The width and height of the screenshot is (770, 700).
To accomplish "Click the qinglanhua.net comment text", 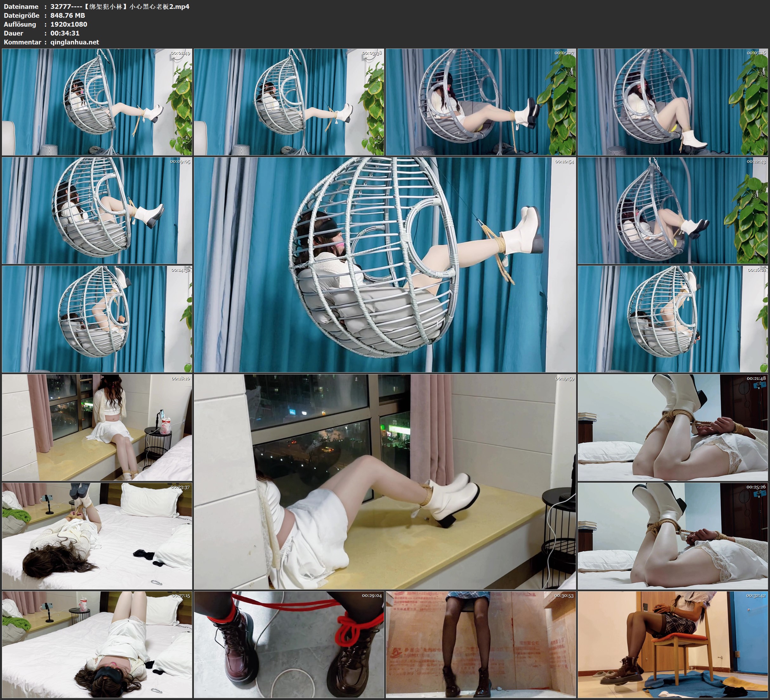I will pyautogui.click(x=75, y=42).
